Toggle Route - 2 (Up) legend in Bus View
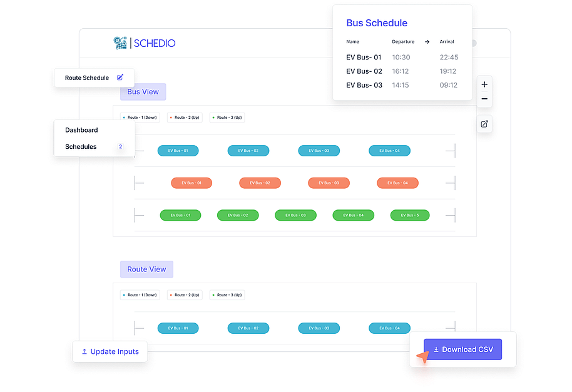Screen dimensions: 572x392 pos(185,118)
